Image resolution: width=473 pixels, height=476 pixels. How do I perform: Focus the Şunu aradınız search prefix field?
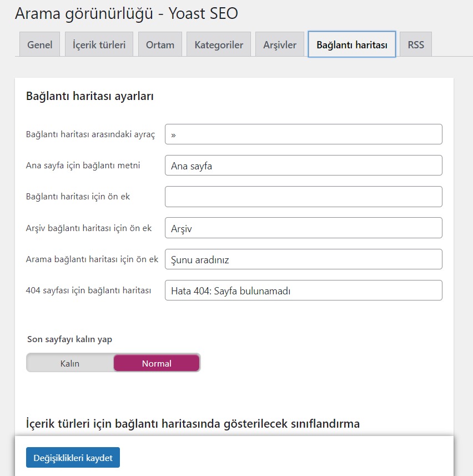(304, 259)
